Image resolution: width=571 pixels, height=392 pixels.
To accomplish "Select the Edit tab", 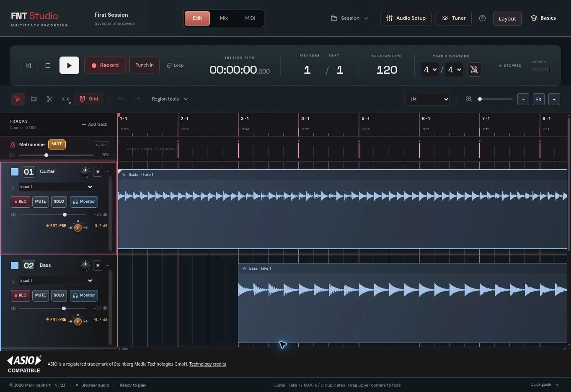I will (x=197, y=18).
